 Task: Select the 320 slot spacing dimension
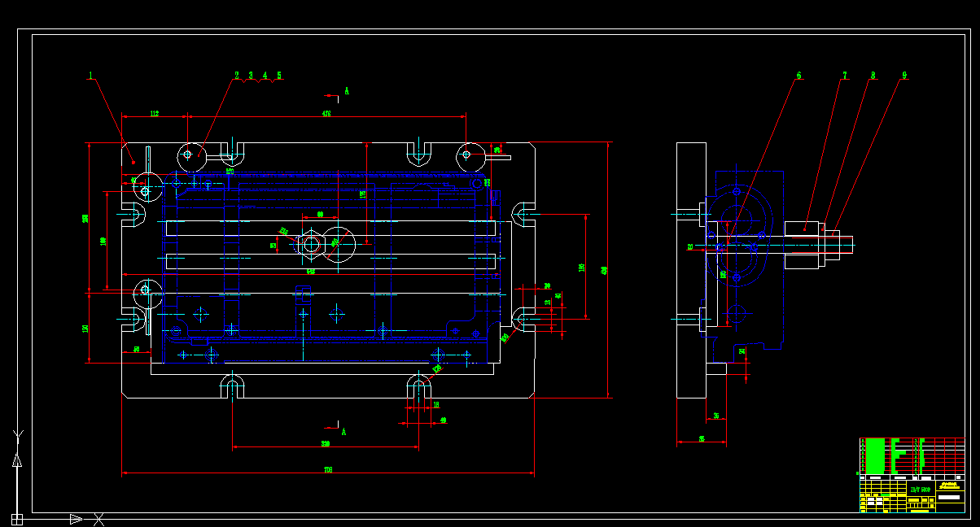(x=325, y=444)
